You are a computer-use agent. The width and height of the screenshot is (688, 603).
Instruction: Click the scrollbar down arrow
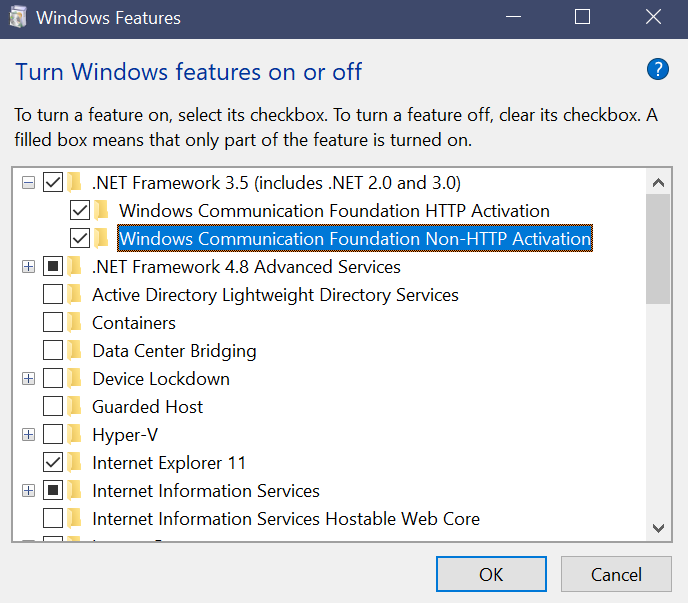pyautogui.click(x=658, y=528)
